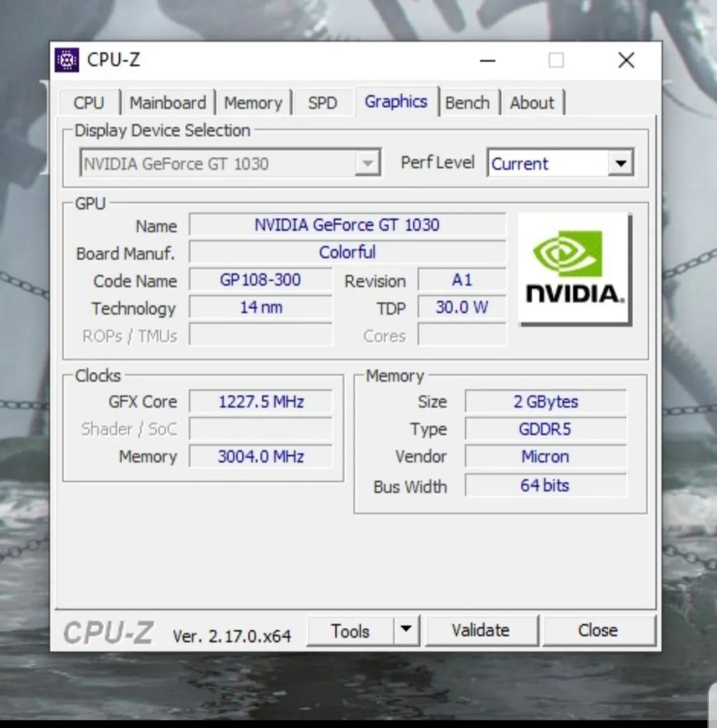717x728 pixels.
Task: Click the NVIDIA logo image
Action: point(574,268)
